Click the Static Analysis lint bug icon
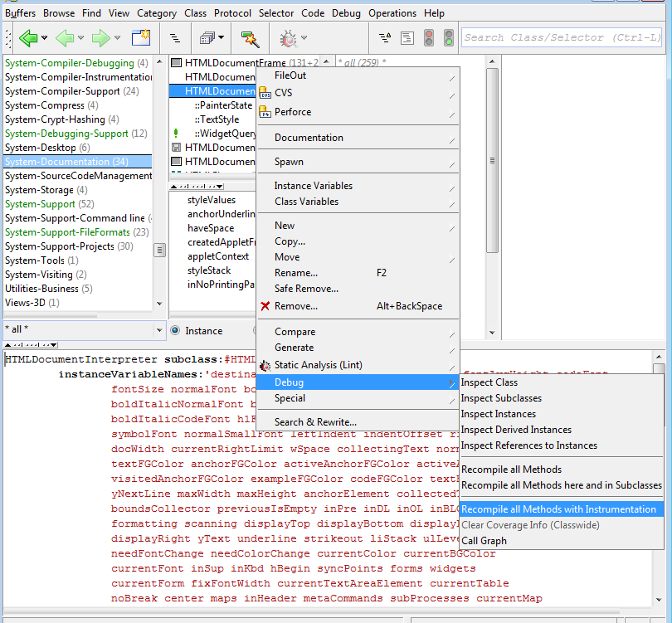 pos(265,366)
